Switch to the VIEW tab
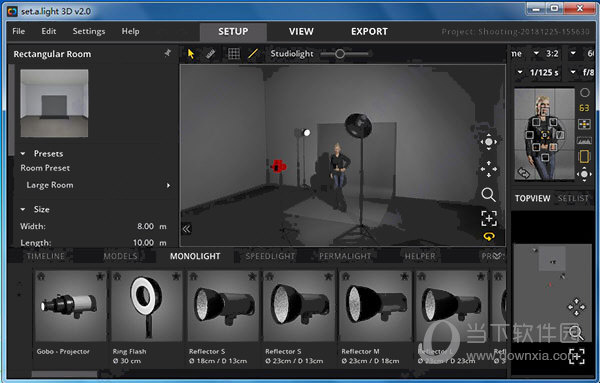The height and width of the screenshot is (383, 600). [301, 32]
